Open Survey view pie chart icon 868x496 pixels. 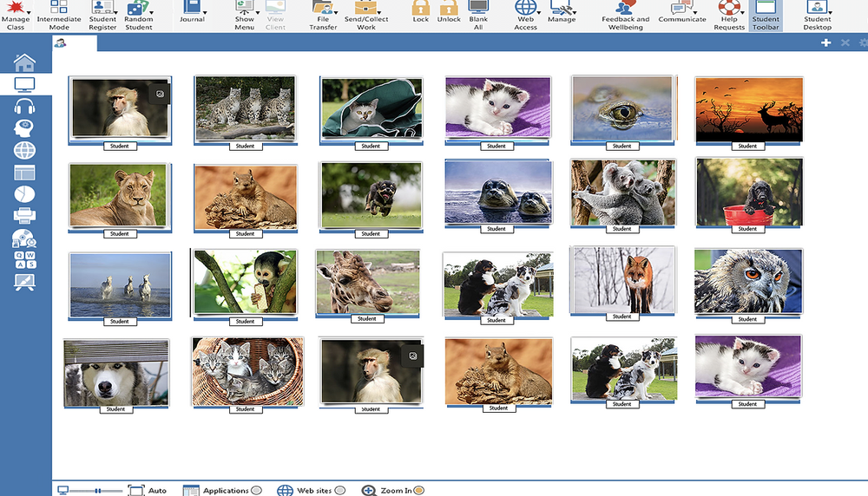point(24,194)
